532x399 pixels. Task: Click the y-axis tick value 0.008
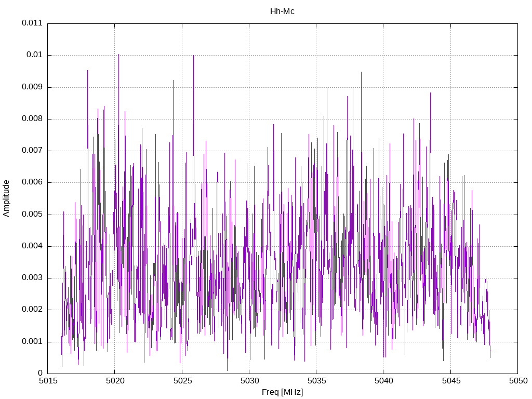32,119
